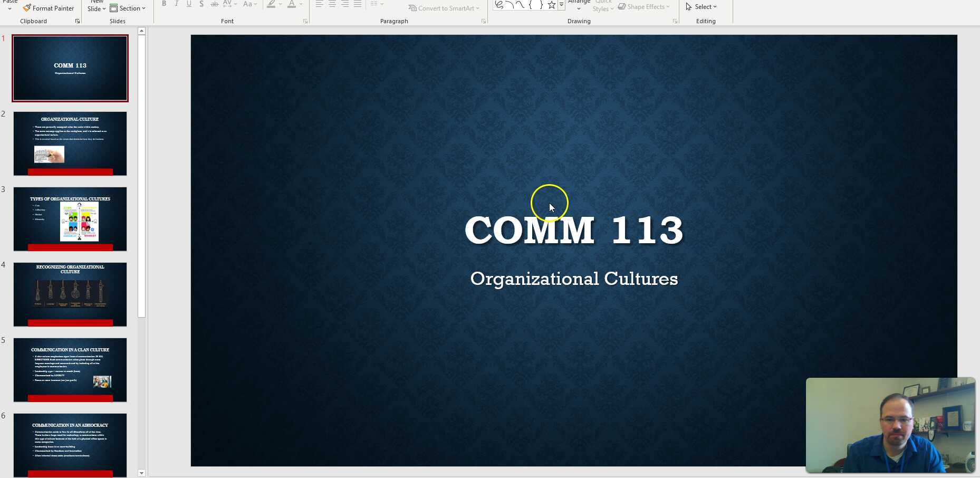This screenshot has height=478, width=980.
Task: Open the Quick Styles dropdown
Action: (602, 6)
